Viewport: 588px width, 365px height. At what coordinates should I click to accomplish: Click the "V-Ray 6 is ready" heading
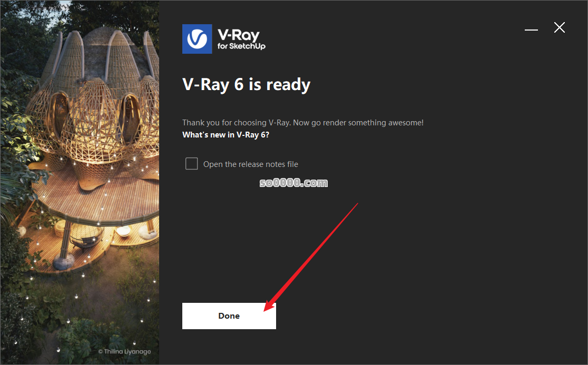coord(247,85)
